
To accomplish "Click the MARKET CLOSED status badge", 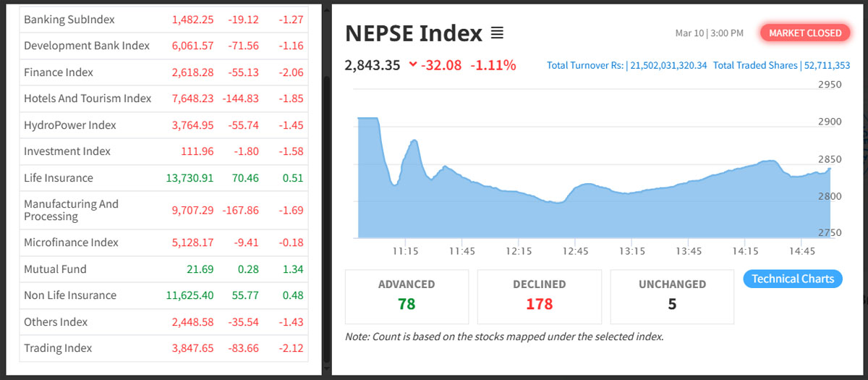I will point(804,33).
